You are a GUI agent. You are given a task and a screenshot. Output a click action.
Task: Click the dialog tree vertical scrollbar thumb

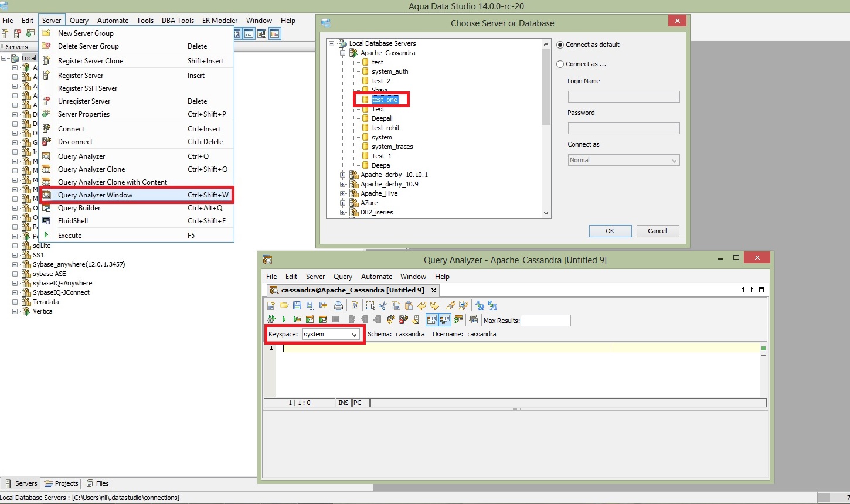(546, 87)
